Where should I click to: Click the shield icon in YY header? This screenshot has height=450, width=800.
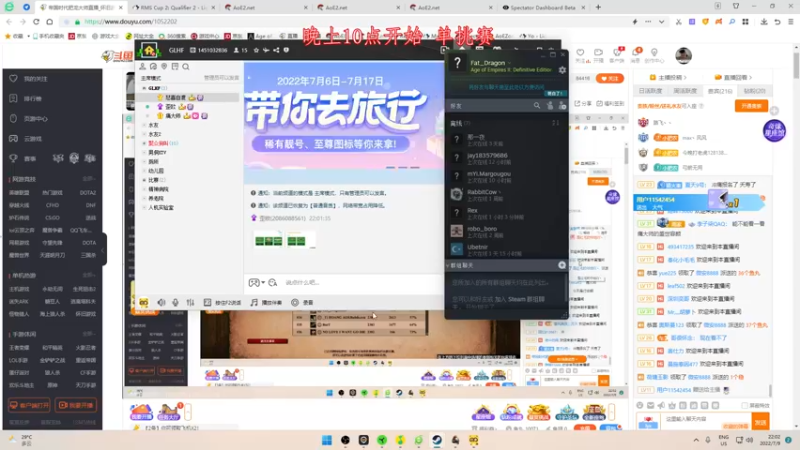click(286, 50)
